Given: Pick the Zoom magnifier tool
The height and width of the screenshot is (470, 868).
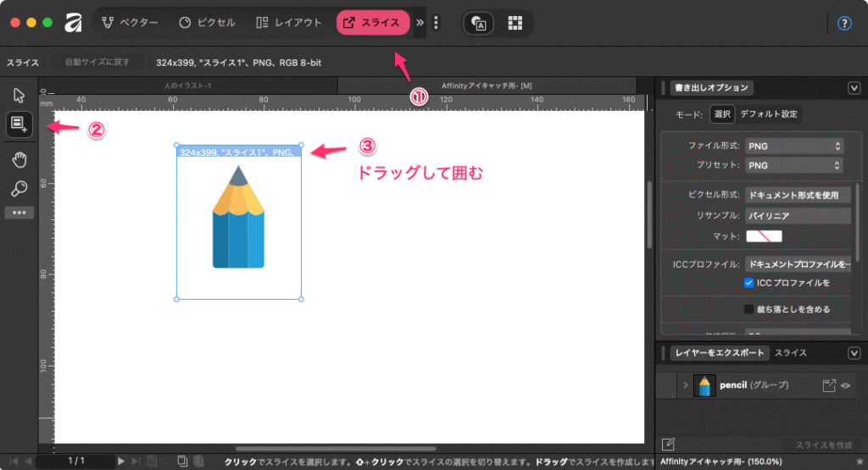Looking at the screenshot, I should [x=19, y=188].
